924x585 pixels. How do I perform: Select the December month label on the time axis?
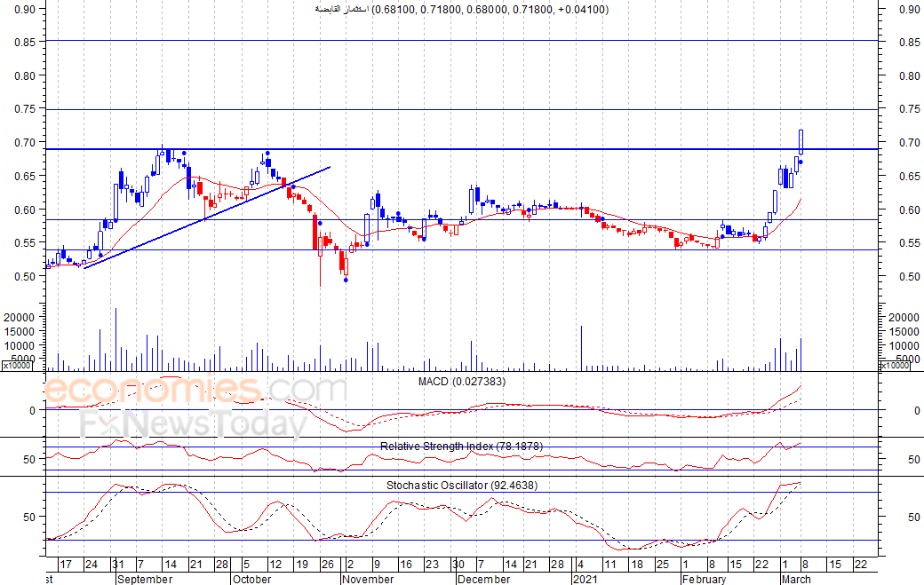pyautogui.click(x=483, y=579)
